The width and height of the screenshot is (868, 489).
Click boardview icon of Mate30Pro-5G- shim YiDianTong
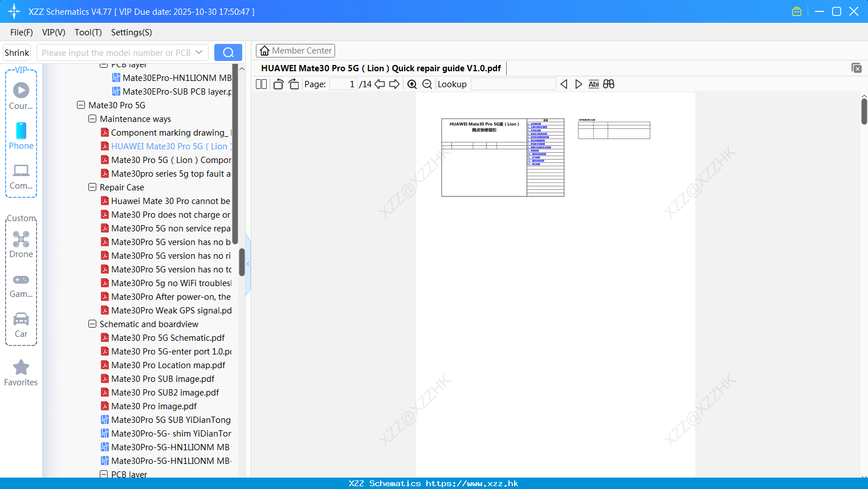[x=105, y=433]
